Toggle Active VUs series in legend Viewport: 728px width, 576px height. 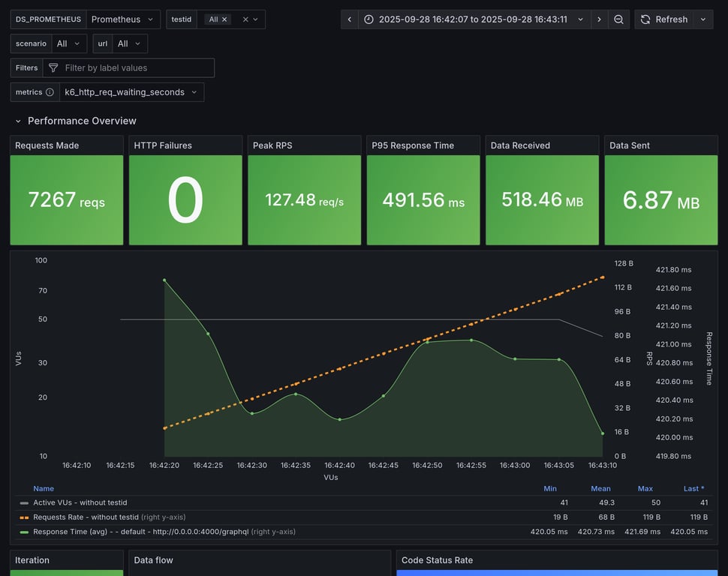[80, 502]
